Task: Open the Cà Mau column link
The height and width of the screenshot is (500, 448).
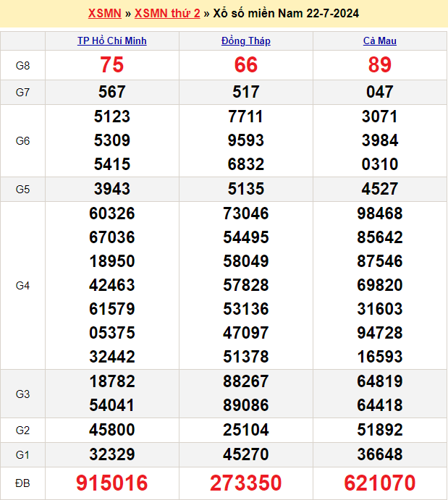Action: tap(380, 41)
